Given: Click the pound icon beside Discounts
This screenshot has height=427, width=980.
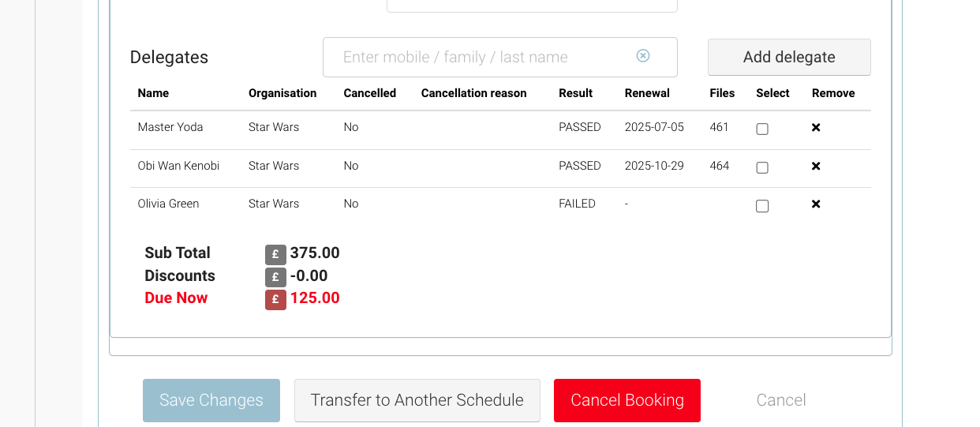Looking at the screenshot, I should 275,277.
